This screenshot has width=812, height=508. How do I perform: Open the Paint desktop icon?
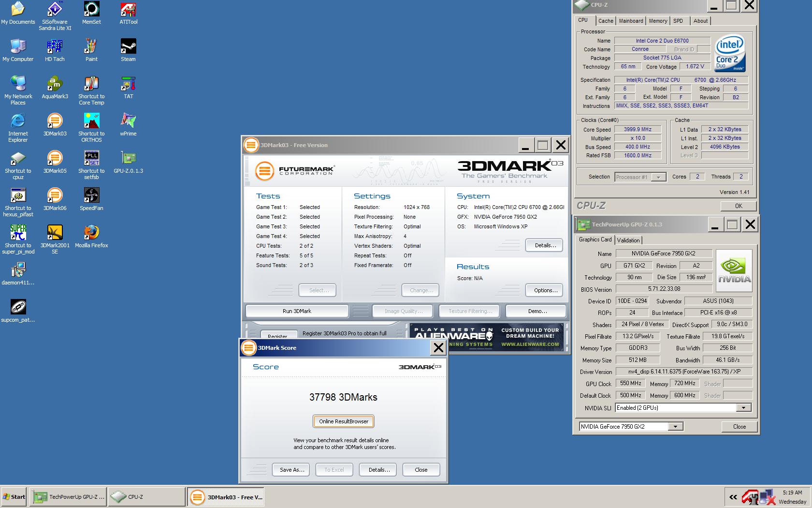[91, 50]
